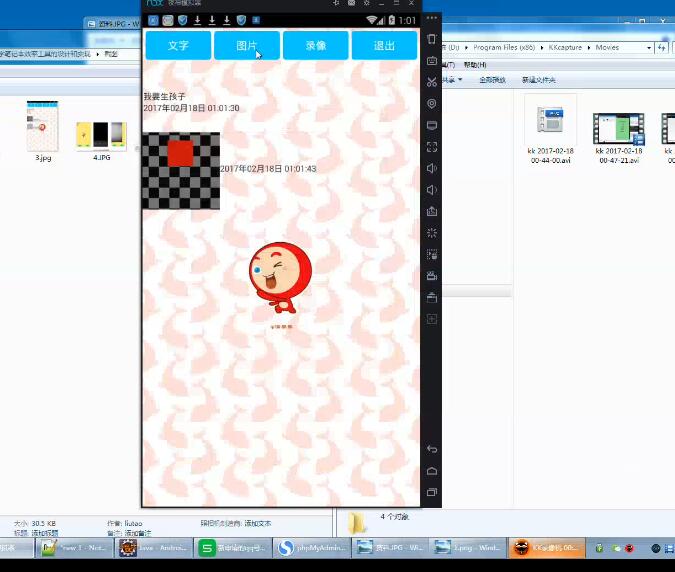Click the dark round system tray icon
This screenshot has width=675, height=572.
coord(656,548)
